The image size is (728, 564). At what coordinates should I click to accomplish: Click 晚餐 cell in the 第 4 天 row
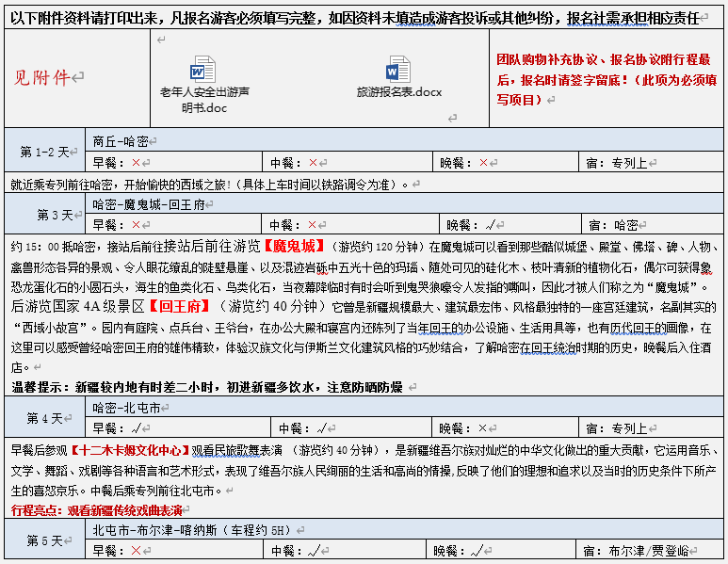[506, 427]
